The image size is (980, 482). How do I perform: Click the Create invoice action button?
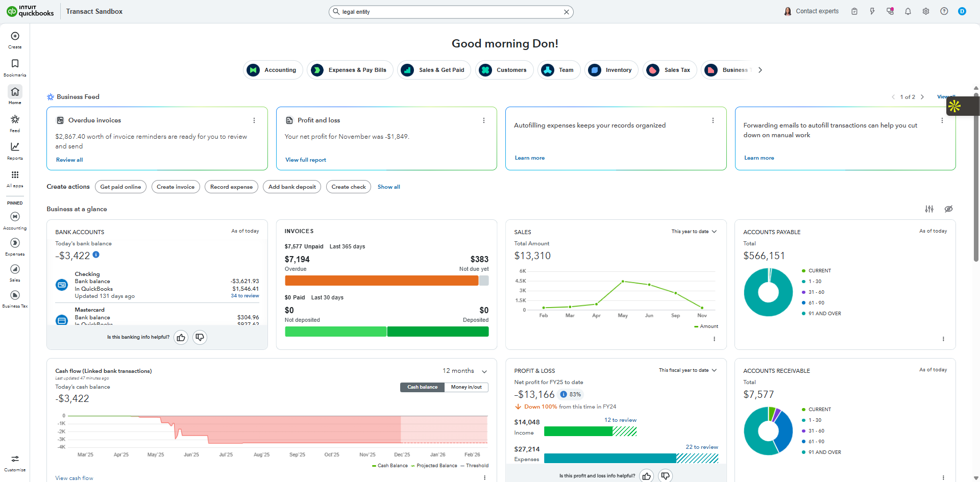[176, 187]
